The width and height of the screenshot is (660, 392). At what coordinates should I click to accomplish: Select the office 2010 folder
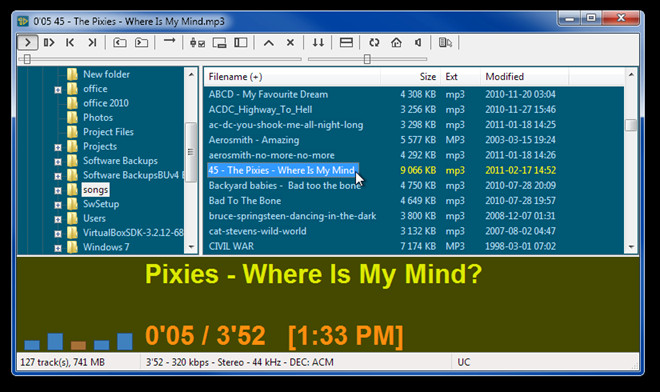point(106,103)
